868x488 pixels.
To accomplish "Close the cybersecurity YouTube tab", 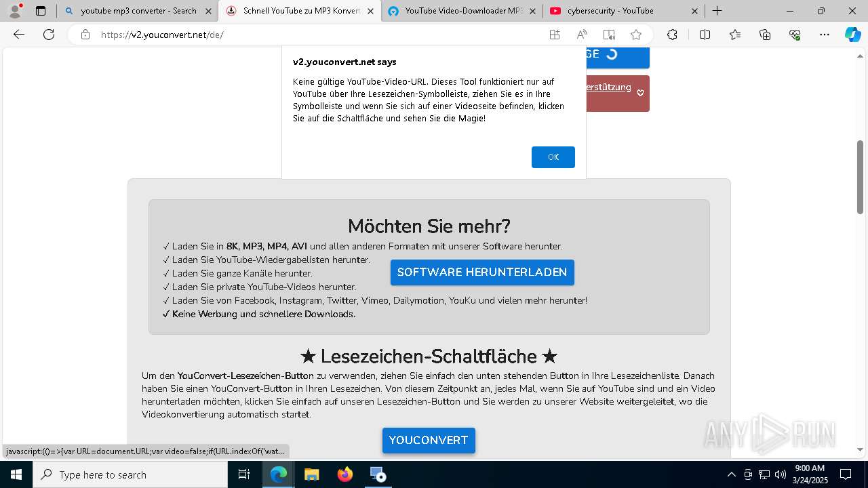I will click(x=695, y=11).
